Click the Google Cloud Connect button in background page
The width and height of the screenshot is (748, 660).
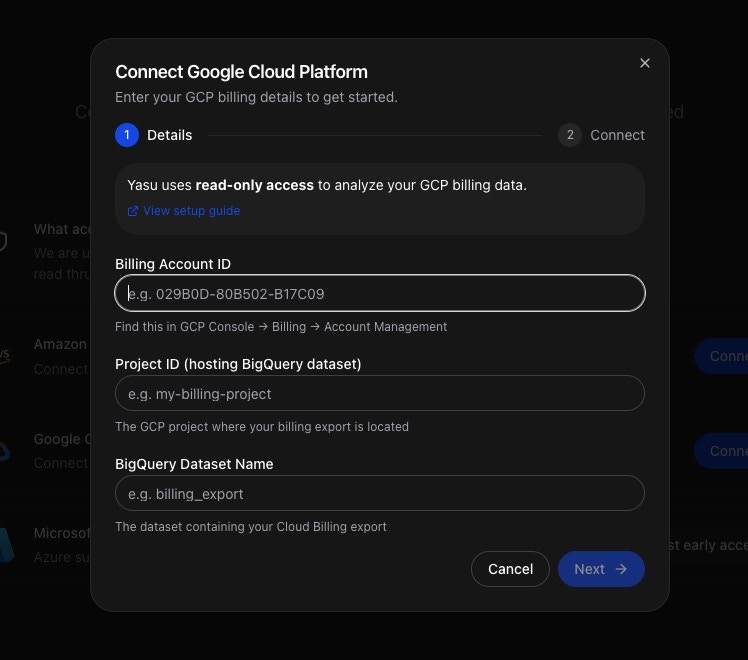click(721, 451)
